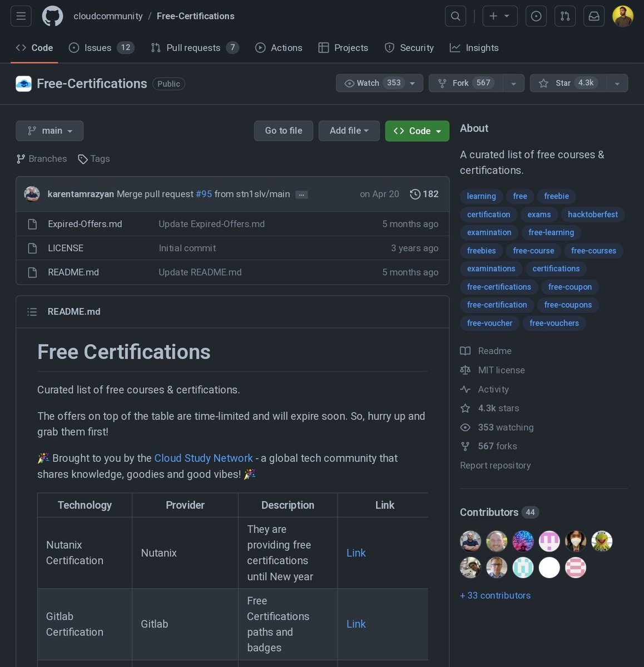644x667 pixels.
Task: Switch to the Issues tab
Action: tap(101, 48)
